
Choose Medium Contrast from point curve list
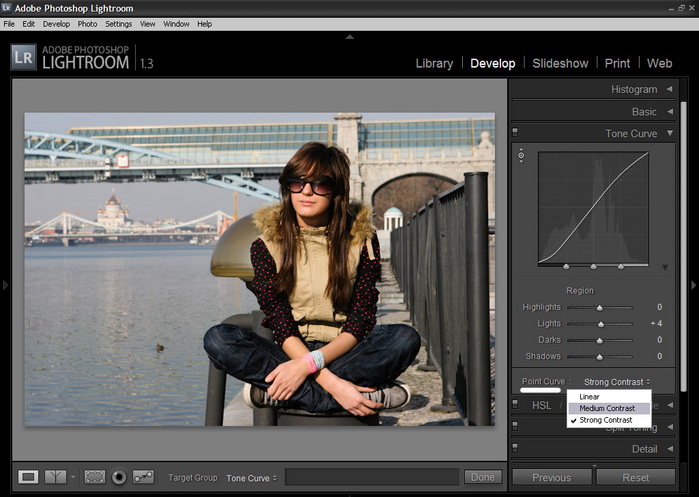tap(607, 408)
